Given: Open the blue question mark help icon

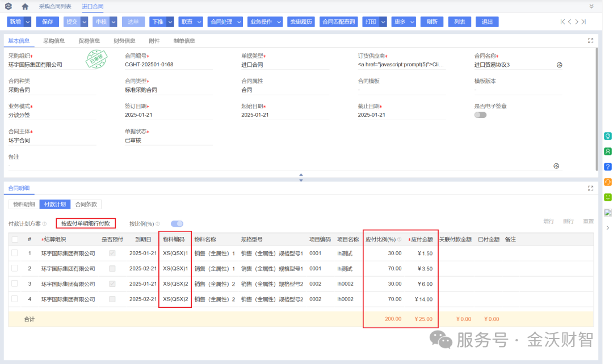Looking at the screenshot, I should pos(607,167).
